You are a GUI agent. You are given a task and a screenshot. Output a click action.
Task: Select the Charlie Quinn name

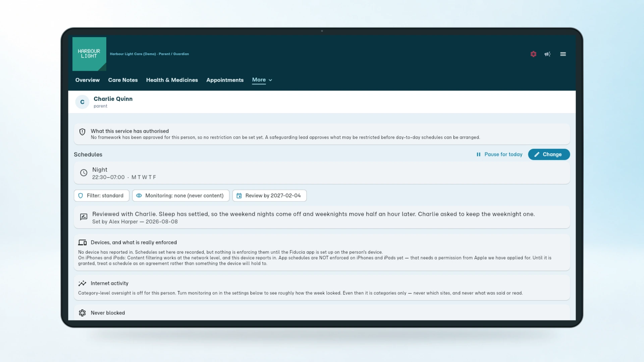click(x=113, y=99)
